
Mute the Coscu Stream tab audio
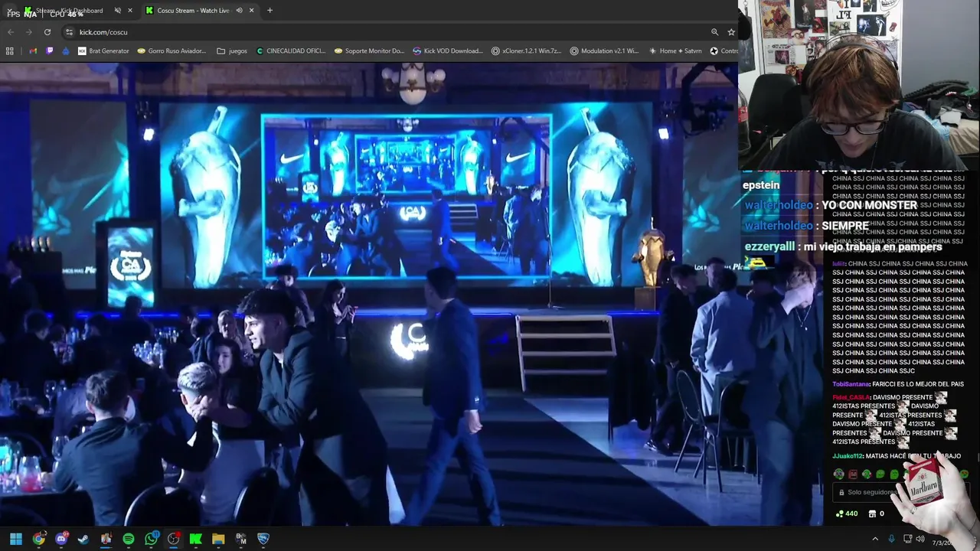(x=239, y=11)
